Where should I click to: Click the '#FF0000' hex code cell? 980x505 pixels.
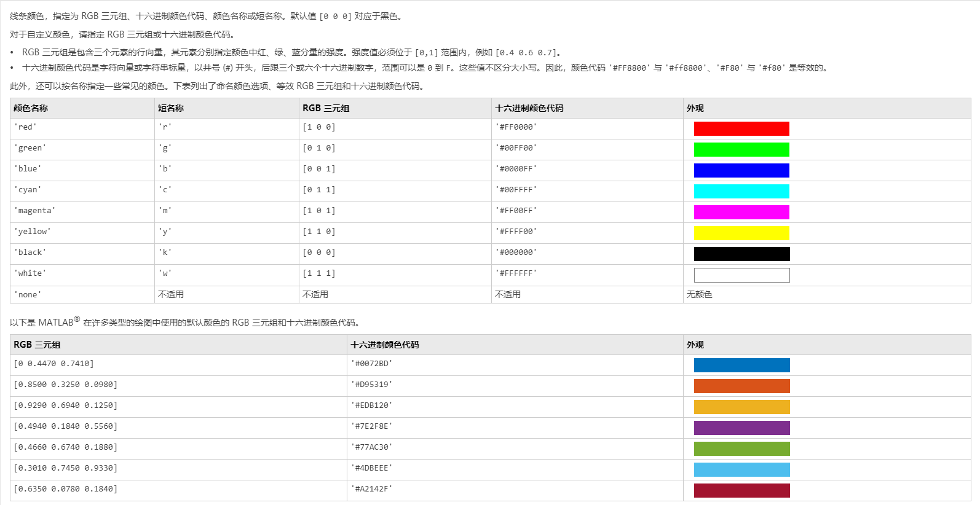(x=587, y=129)
